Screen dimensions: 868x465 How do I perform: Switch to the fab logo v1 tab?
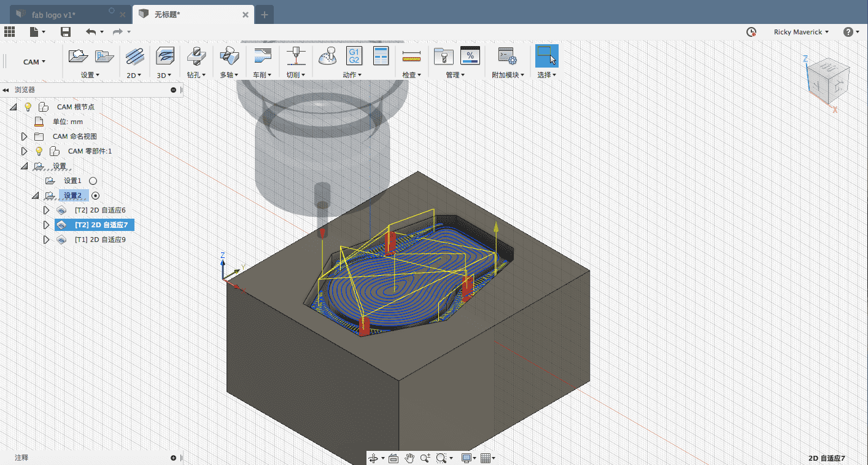pyautogui.click(x=53, y=14)
